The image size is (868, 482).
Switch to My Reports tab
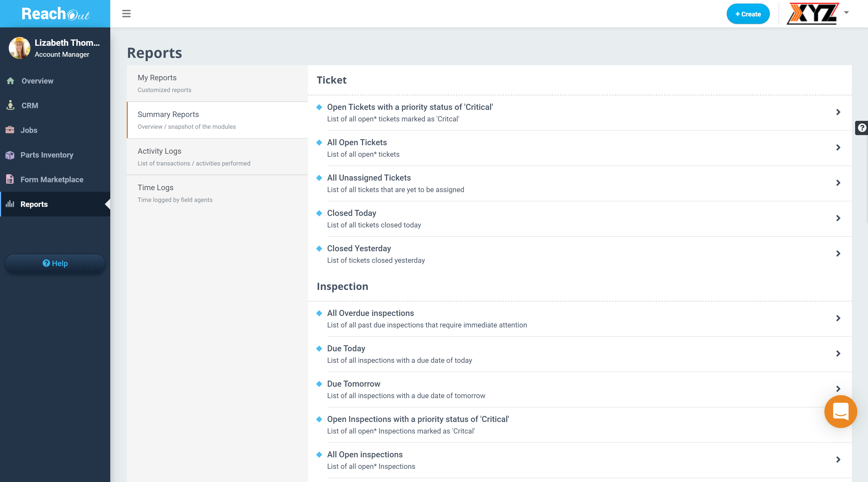coord(217,84)
